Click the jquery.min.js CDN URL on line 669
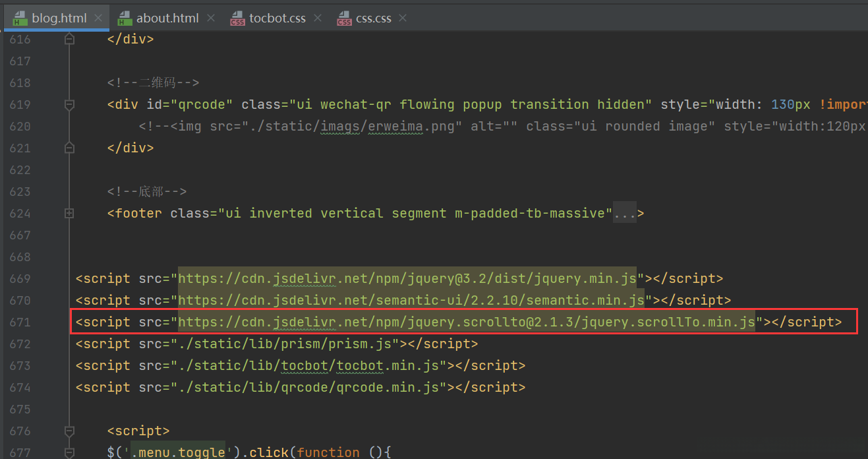Viewport: 868px width, 459px height. point(407,278)
